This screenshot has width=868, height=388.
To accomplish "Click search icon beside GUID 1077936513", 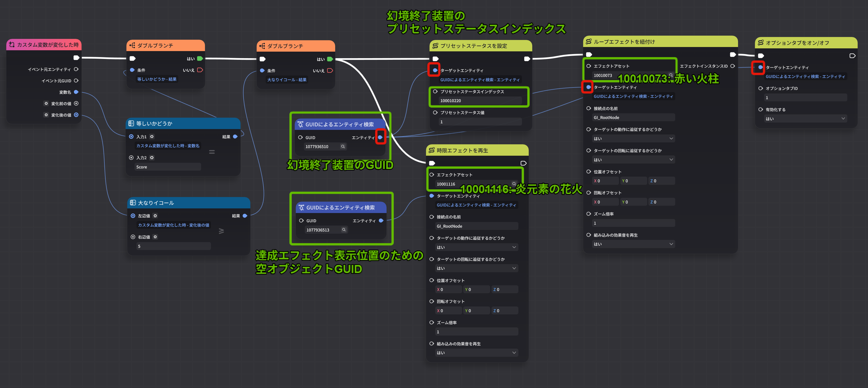I will [344, 230].
